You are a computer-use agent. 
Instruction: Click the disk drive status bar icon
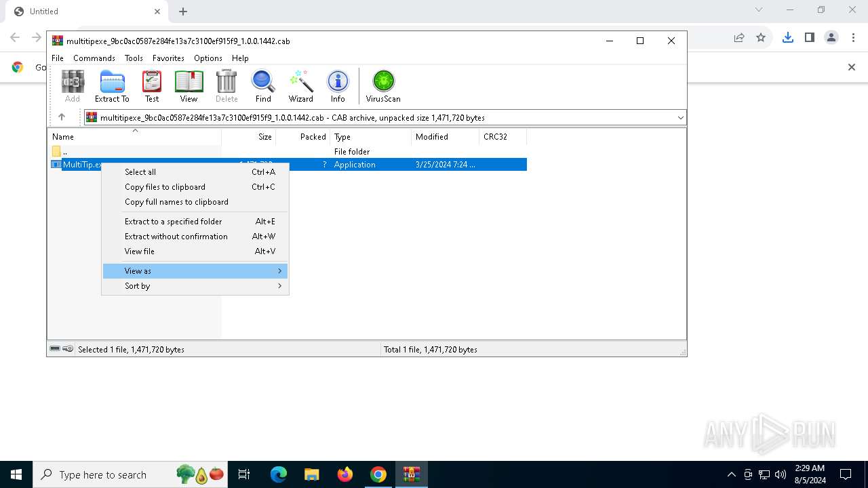(55, 349)
